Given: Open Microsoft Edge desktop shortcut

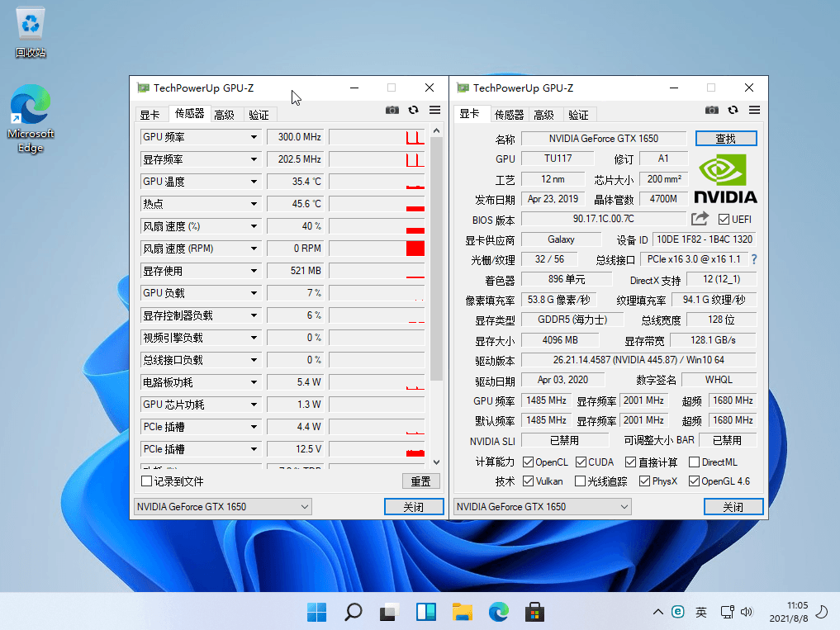Looking at the screenshot, I should click(x=31, y=118).
